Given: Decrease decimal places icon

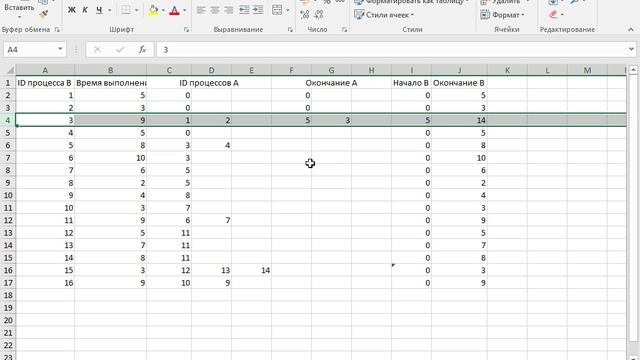Looking at the screenshot, I should [319, 15].
